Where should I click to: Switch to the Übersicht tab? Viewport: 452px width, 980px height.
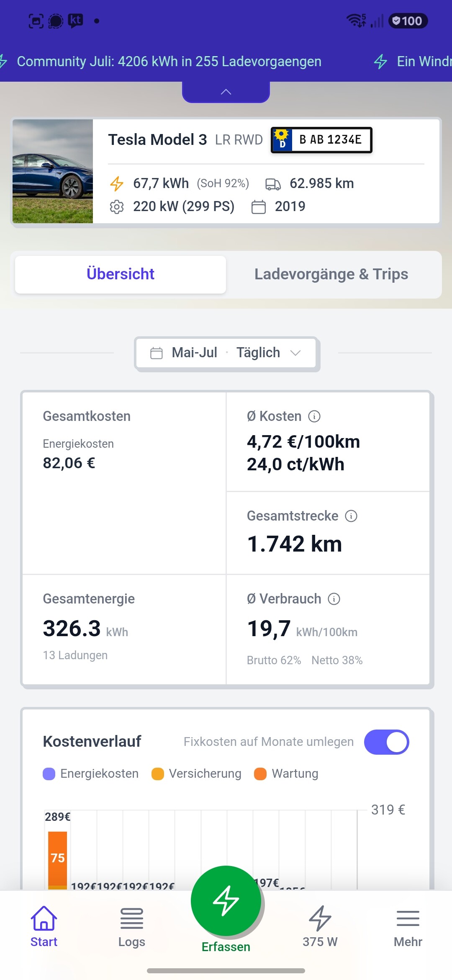coord(121,274)
